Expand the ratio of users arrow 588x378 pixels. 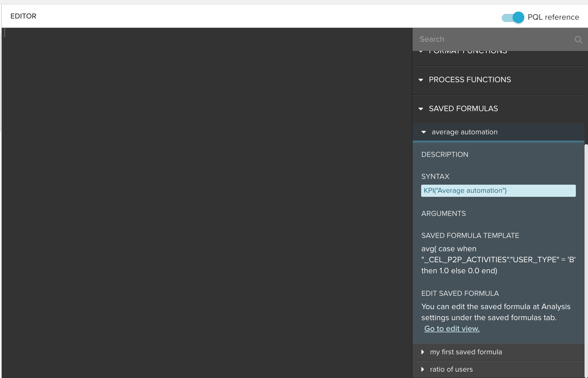point(423,369)
